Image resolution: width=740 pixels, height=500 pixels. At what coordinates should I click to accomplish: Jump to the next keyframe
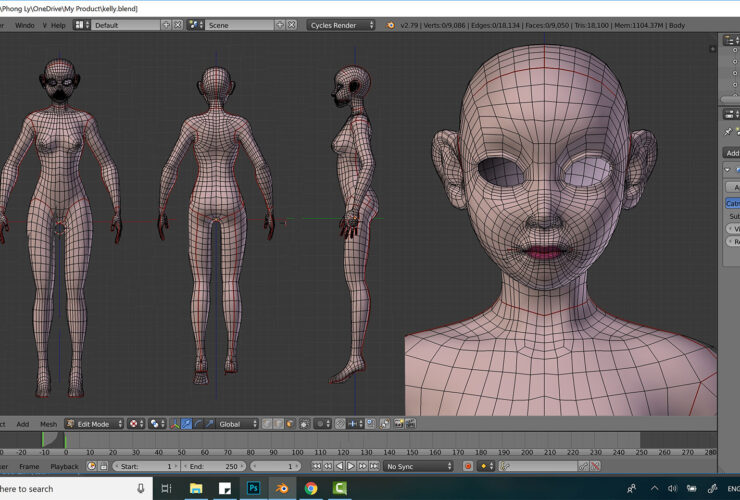click(x=362, y=466)
